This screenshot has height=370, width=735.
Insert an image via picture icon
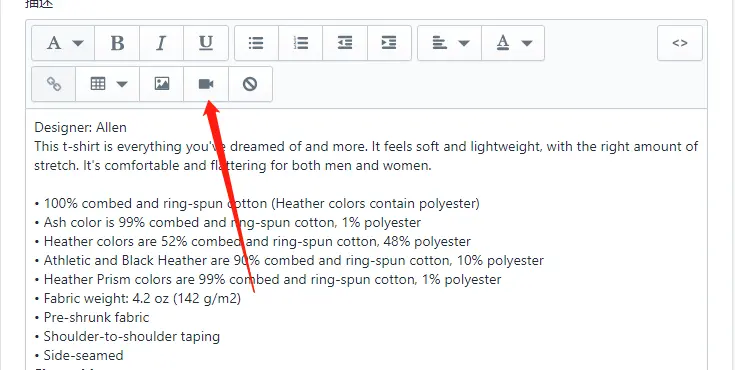(162, 84)
